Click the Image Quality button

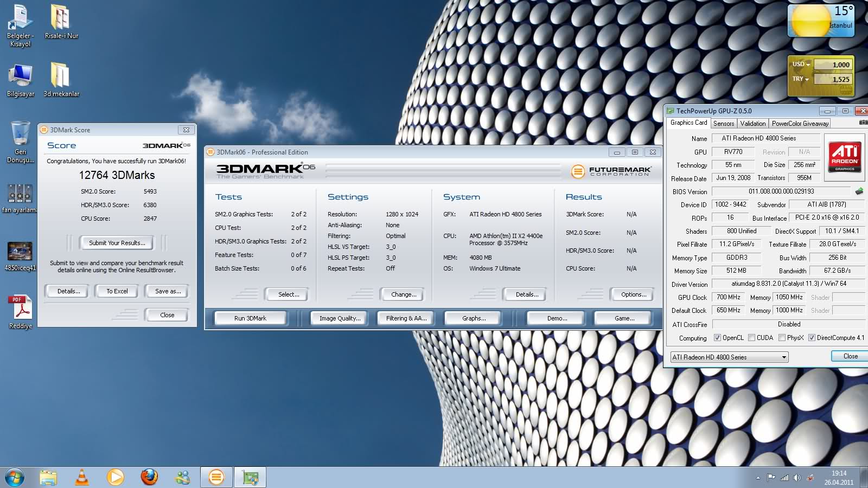[x=340, y=318]
